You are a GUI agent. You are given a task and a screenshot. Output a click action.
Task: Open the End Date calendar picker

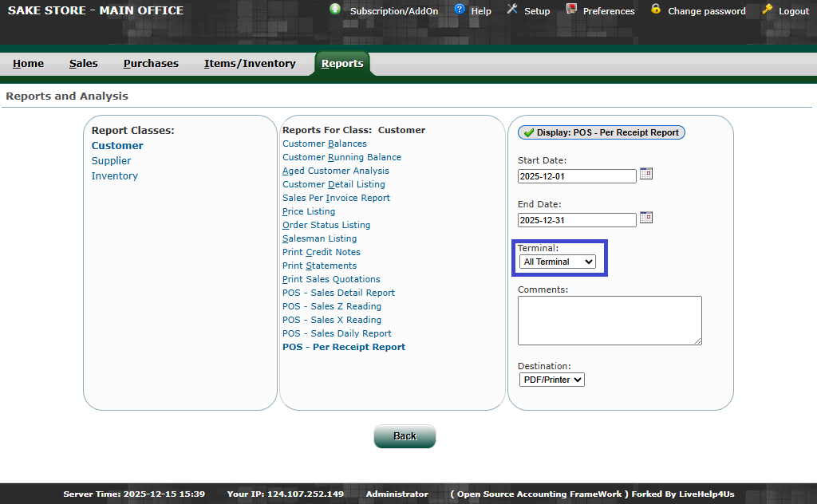646,218
